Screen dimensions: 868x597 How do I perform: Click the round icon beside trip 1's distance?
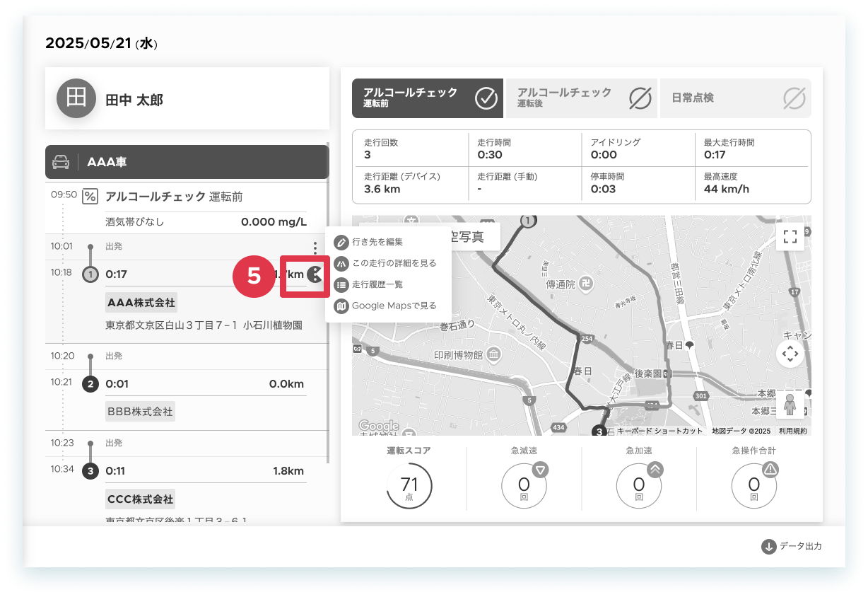tap(315, 274)
